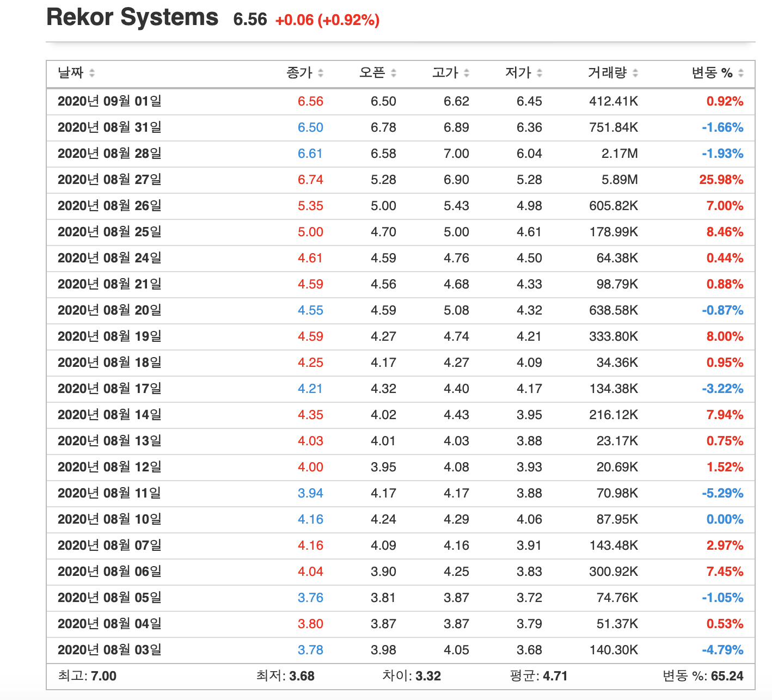The height and width of the screenshot is (700, 772).
Task: Select the 2020년 08월 21일 date cell
Action: point(109,284)
